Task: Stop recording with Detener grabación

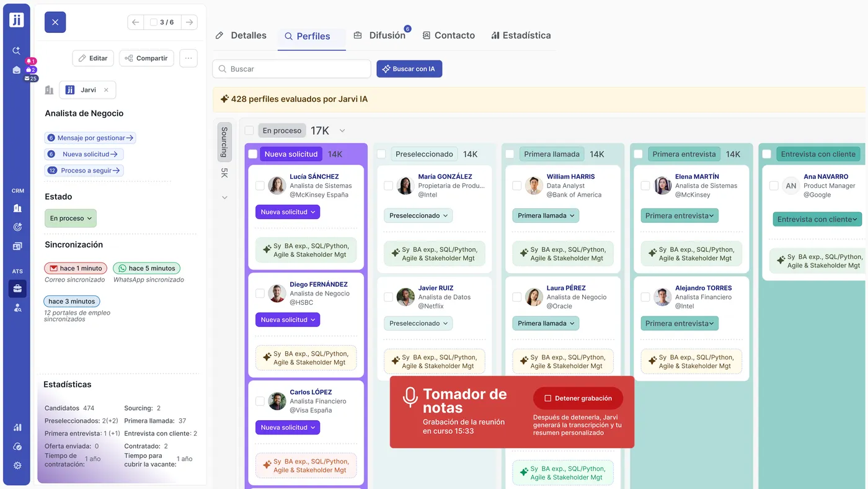Action: [x=578, y=398]
